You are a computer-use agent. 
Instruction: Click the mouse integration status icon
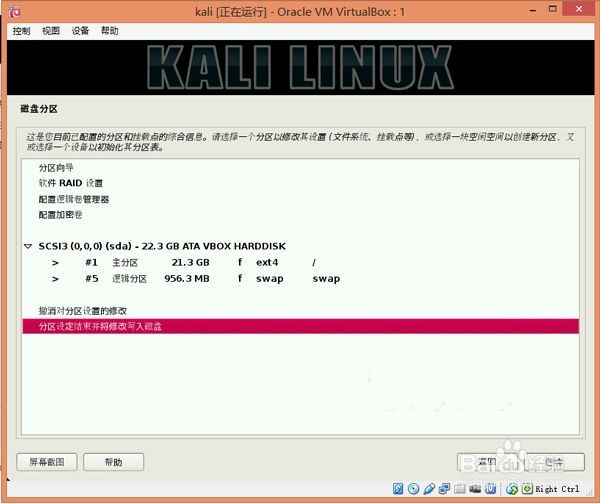pyautogui.click(x=512, y=489)
